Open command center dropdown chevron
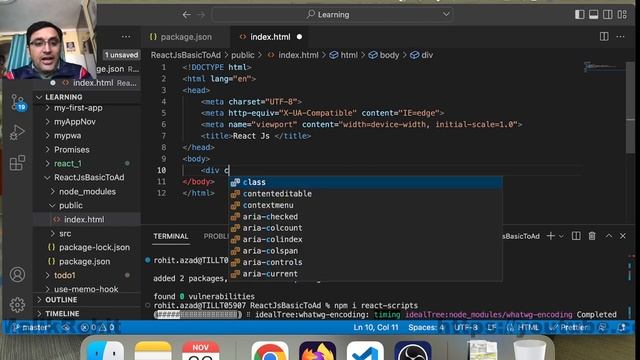 click(446, 14)
